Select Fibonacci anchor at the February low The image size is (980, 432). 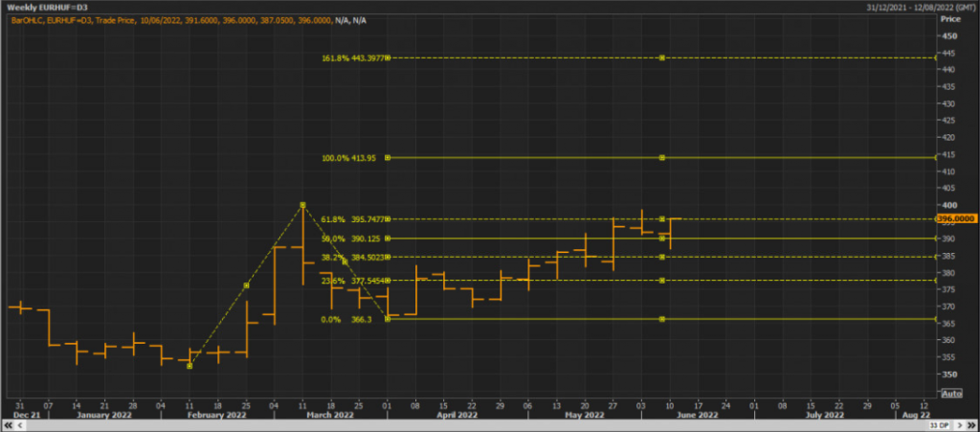[189, 366]
